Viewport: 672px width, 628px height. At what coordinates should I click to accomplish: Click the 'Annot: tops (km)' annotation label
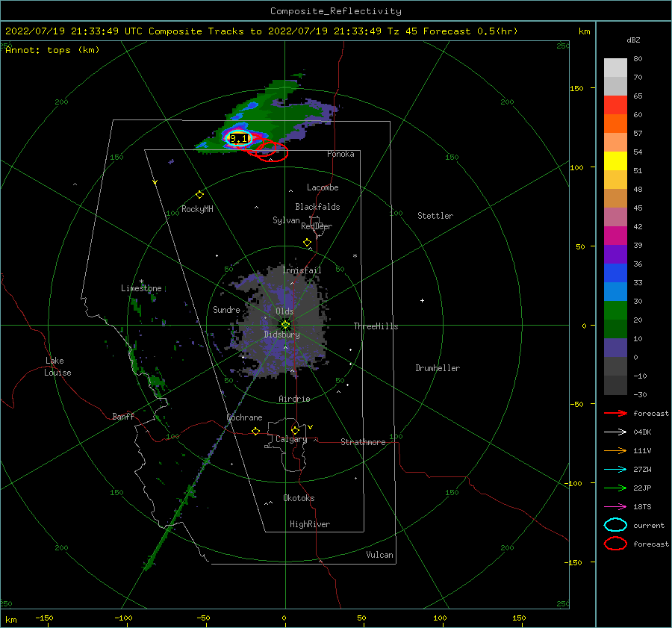52,50
